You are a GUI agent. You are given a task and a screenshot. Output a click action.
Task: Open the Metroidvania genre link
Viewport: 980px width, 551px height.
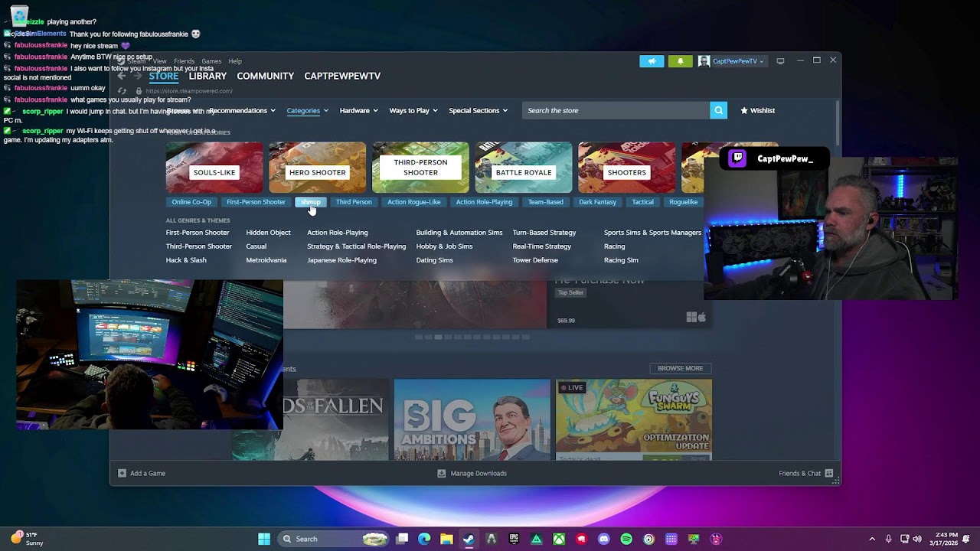266,260
